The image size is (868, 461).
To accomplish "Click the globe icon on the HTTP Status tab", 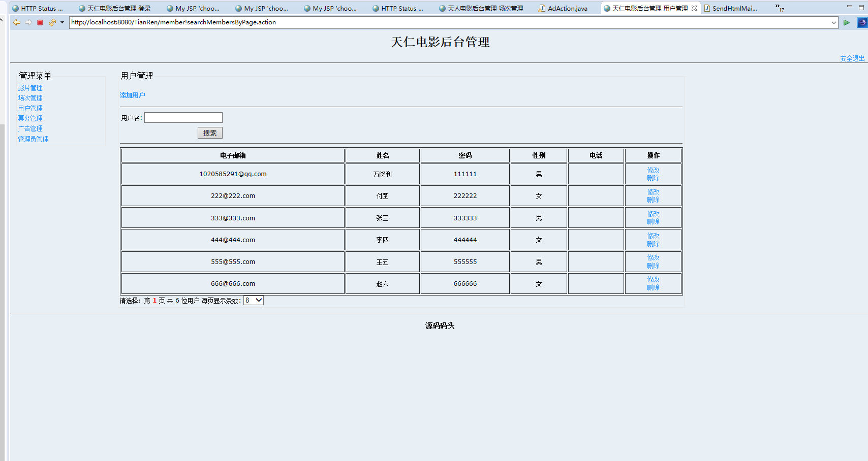I will click(15, 8).
